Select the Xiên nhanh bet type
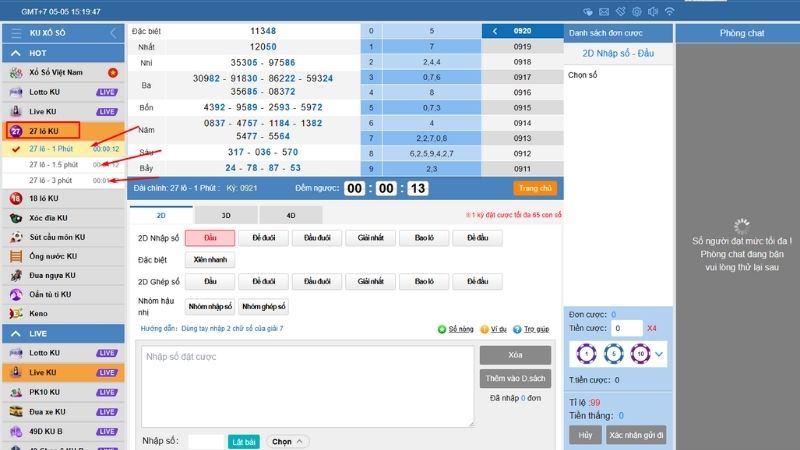The height and width of the screenshot is (450, 800). [x=210, y=260]
